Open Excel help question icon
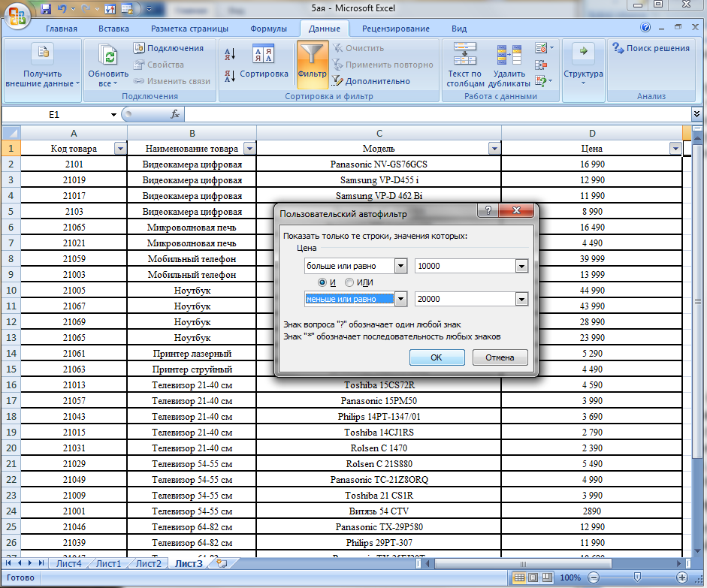Viewport: 707px width, 588px height. (x=645, y=28)
